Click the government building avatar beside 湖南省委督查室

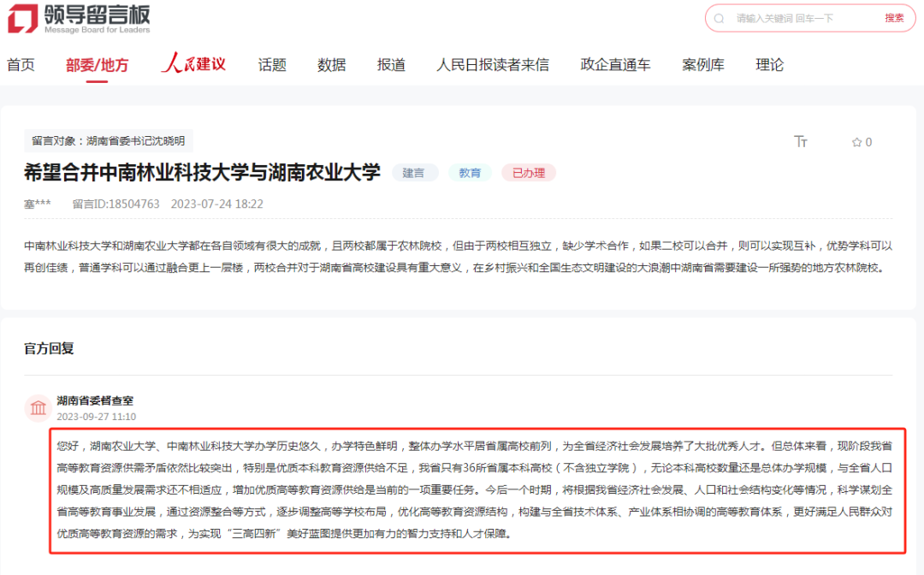click(38, 408)
